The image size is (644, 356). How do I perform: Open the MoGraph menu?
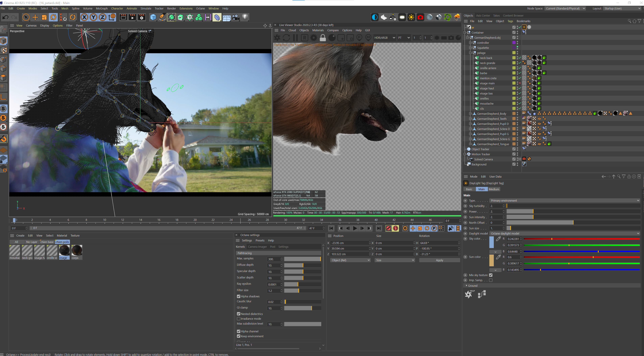(x=102, y=8)
